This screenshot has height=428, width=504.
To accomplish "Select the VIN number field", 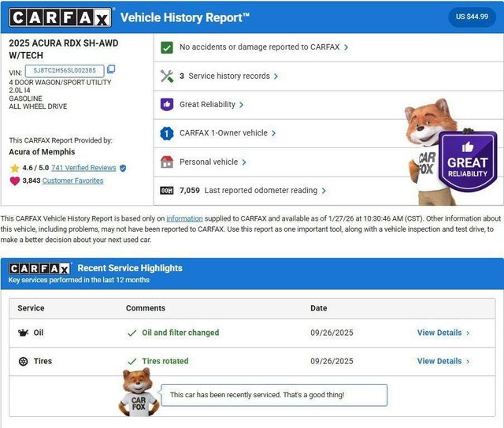I will coord(65,70).
